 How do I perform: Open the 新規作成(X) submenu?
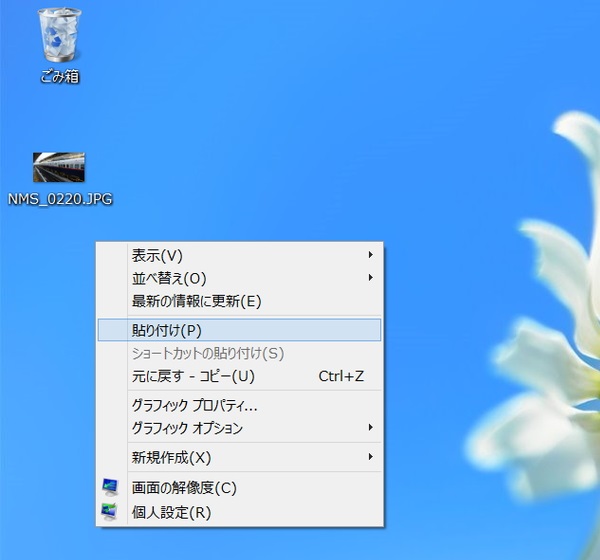[240, 457]
